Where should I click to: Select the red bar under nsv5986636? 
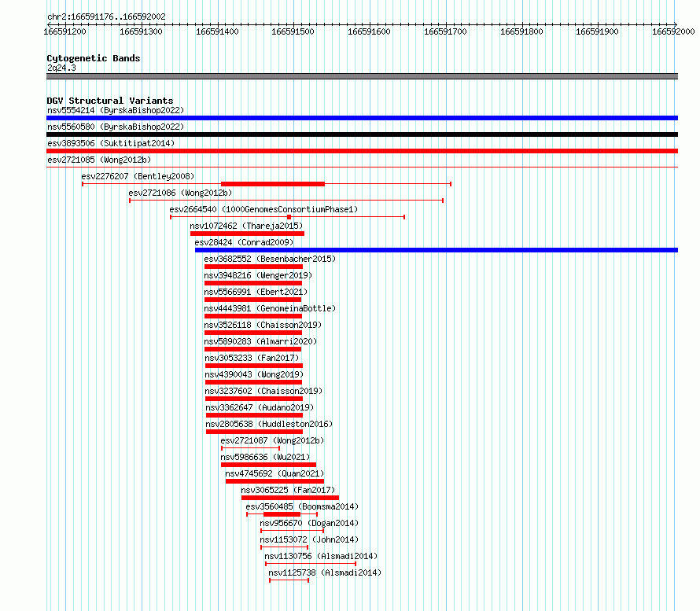(x=268, y=465)
